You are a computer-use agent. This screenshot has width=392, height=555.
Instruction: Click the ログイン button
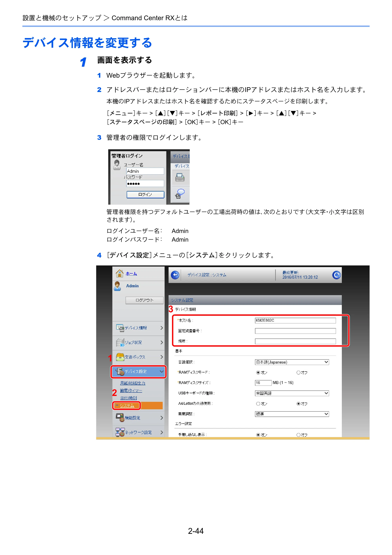click(145, 195)
